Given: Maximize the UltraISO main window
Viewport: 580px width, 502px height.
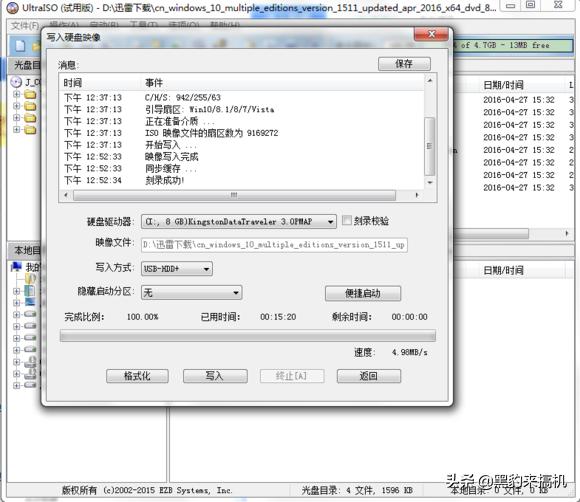Looking at the screenshot, I should 531,5.
